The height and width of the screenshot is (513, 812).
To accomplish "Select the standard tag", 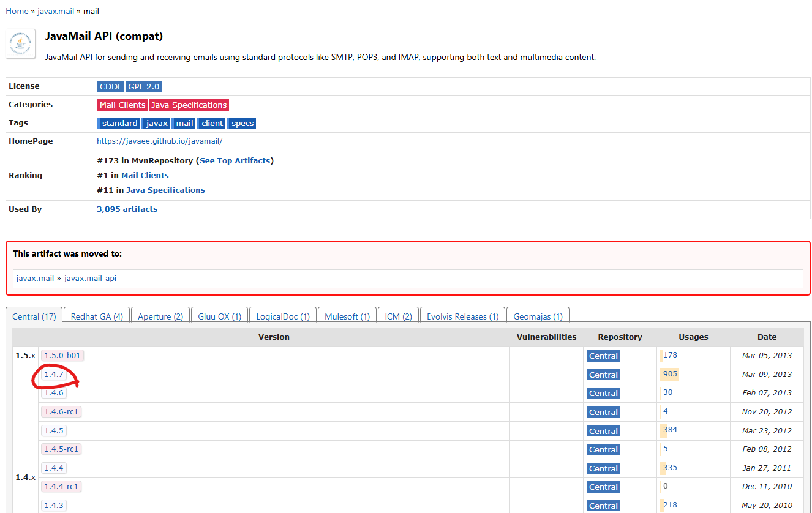I will pyautogui.click(x=119, y=123).
